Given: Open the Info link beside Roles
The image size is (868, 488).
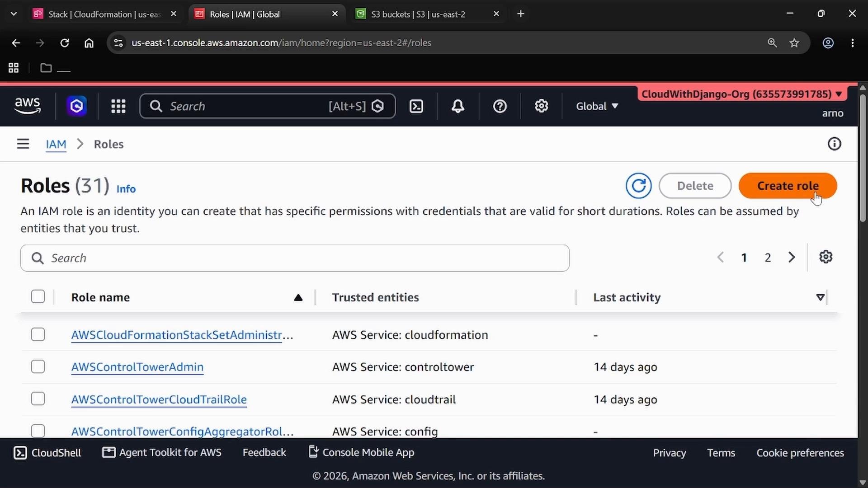Looking at the screenshot, I should point(126,189).
